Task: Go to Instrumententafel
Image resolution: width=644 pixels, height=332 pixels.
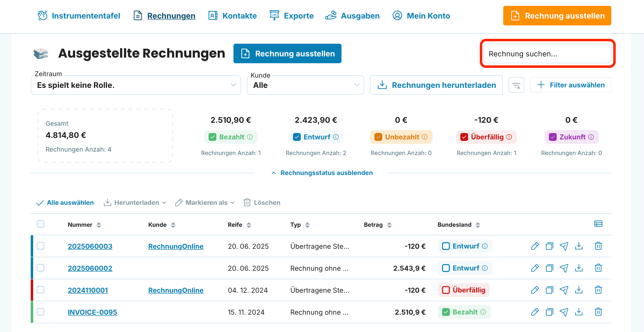Action: [79, 16]
